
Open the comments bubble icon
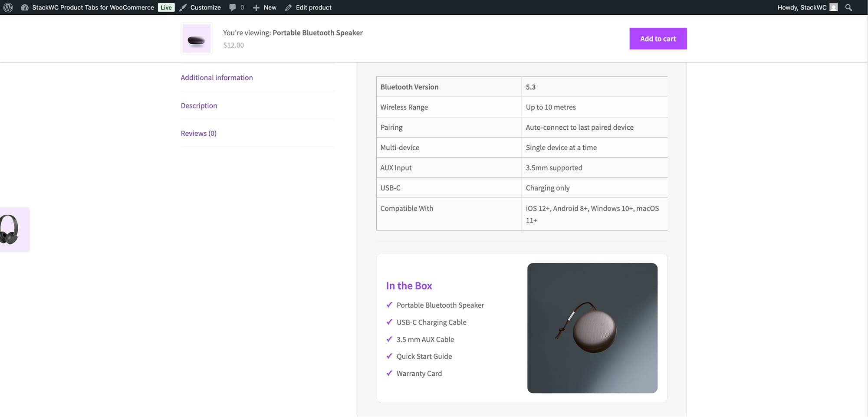coord(233,7)
